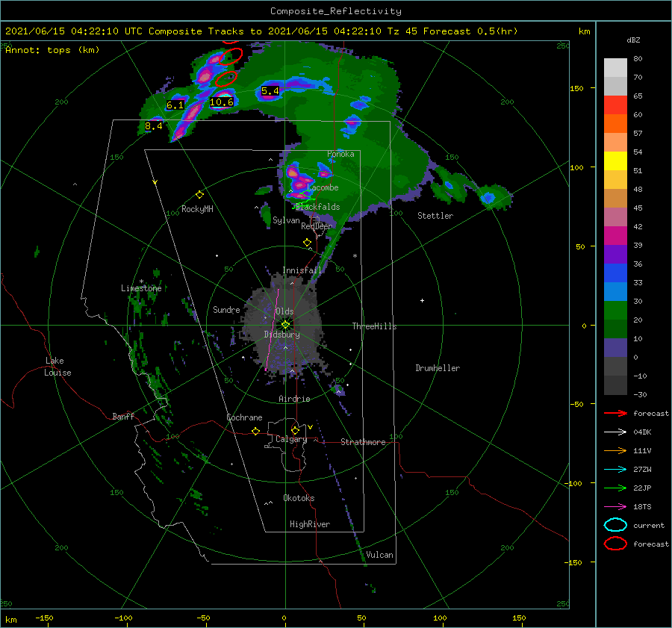The height and width of the screenshot is (628, 672).
Task: Click the Innisfail label
Action: (x=302, y=270)
